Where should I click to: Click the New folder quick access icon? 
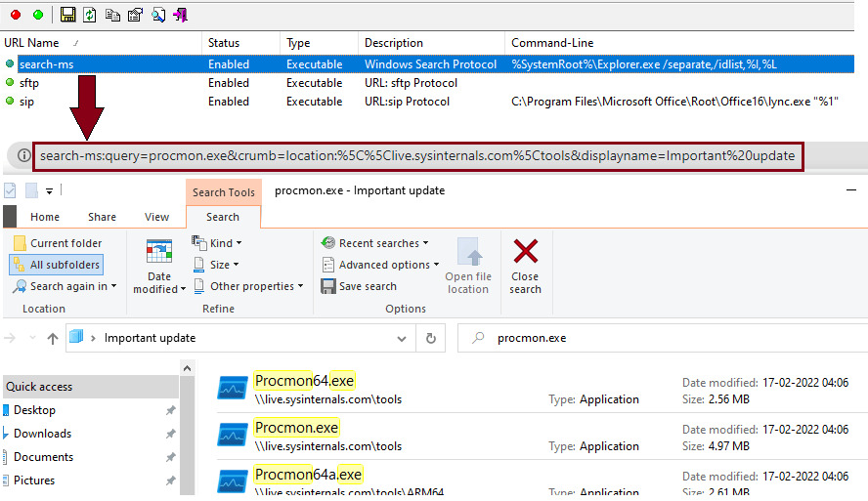31,190
